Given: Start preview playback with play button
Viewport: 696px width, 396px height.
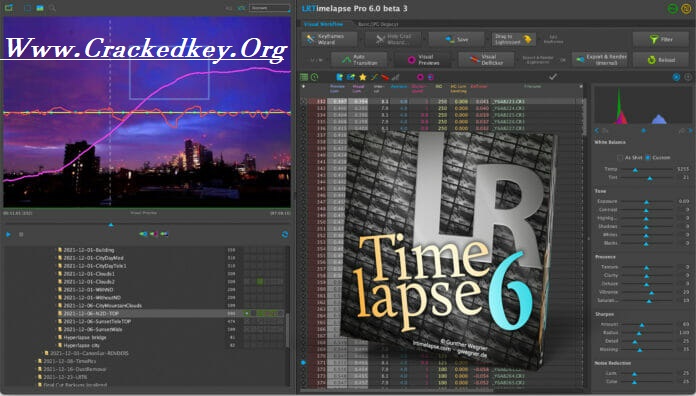Looking at the screenshot, I should point(8,234).
